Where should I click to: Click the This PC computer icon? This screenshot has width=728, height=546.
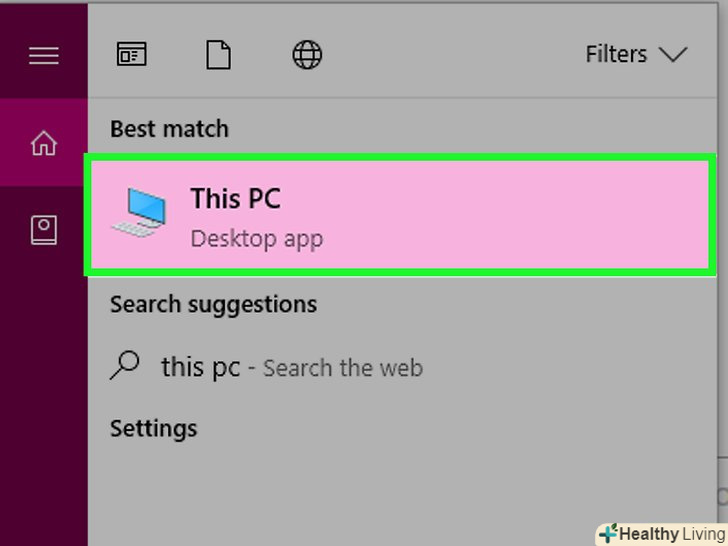coord(139,212)
